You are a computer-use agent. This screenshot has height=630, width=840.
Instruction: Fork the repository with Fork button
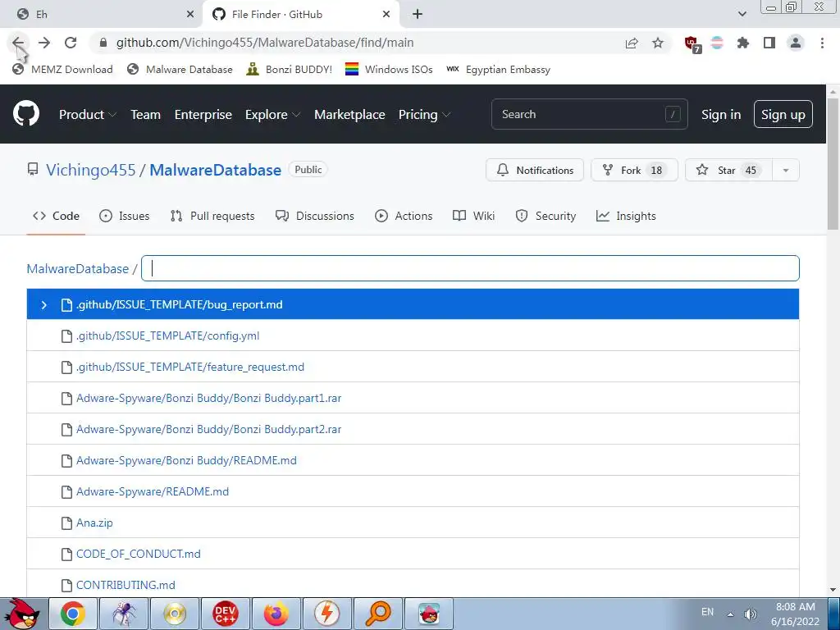point(634,170)
